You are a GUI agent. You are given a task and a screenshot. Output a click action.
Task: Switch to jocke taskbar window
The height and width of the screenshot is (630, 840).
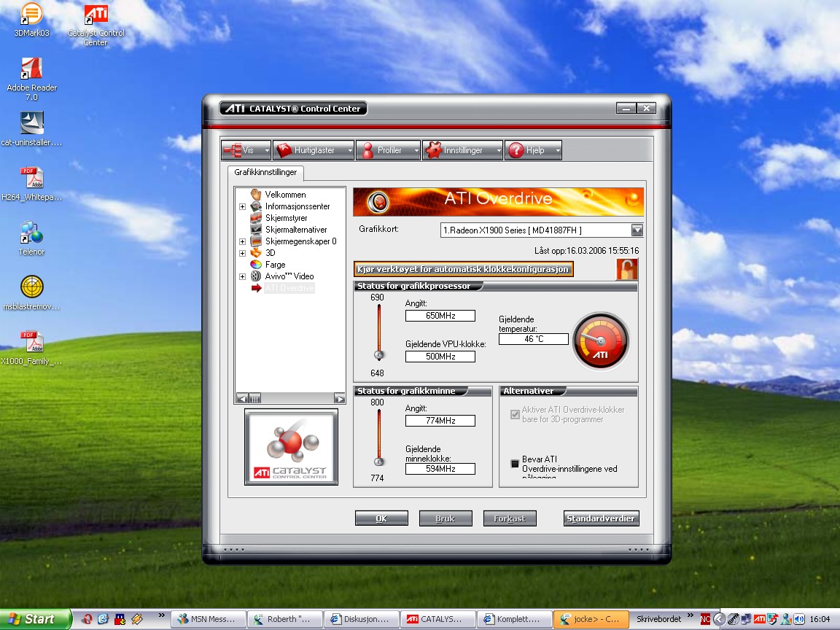(591, 619)
